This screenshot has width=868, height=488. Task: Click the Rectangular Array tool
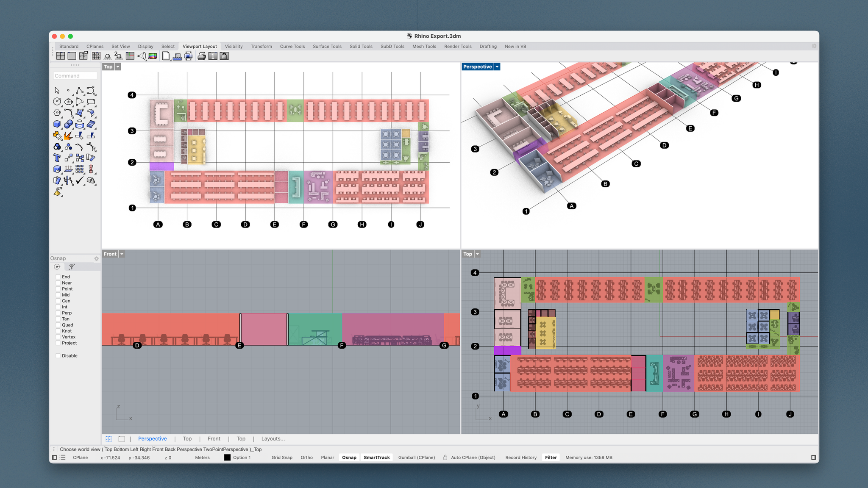point(80,169)
